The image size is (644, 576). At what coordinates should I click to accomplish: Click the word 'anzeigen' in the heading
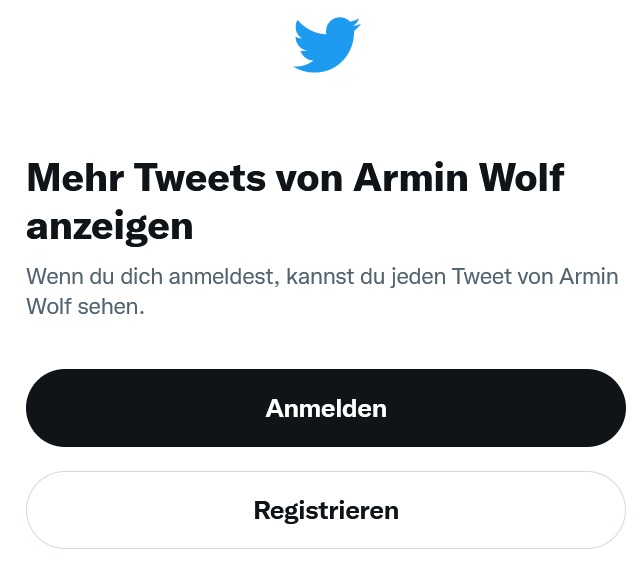(110, 227)
